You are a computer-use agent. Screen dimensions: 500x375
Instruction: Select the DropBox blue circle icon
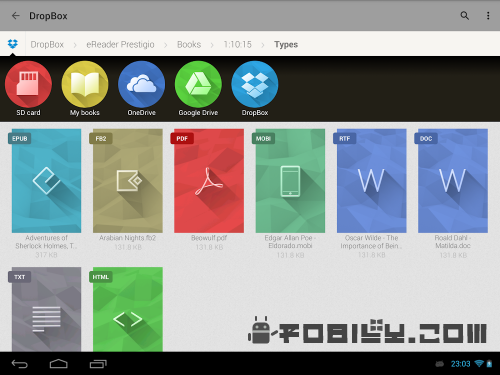coord(255,84)
